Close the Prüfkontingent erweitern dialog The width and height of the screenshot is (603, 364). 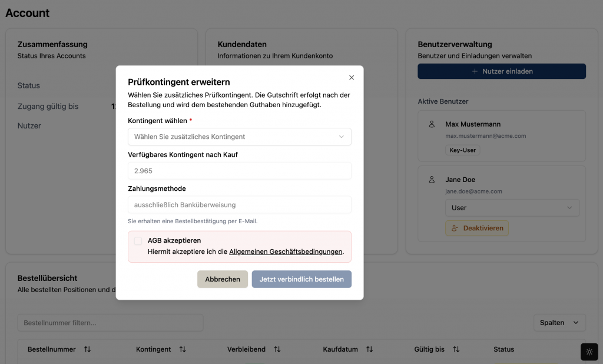[x=352, y=78]
